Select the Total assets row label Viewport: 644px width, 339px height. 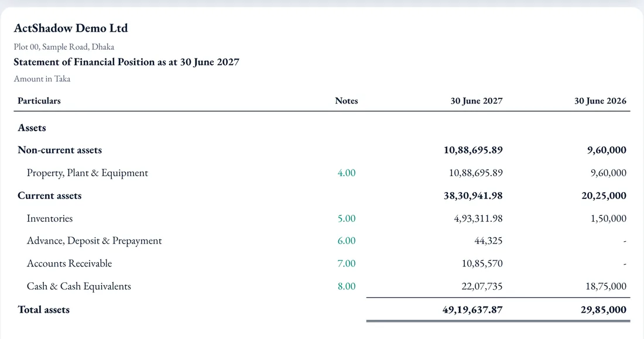coord(43,310)
